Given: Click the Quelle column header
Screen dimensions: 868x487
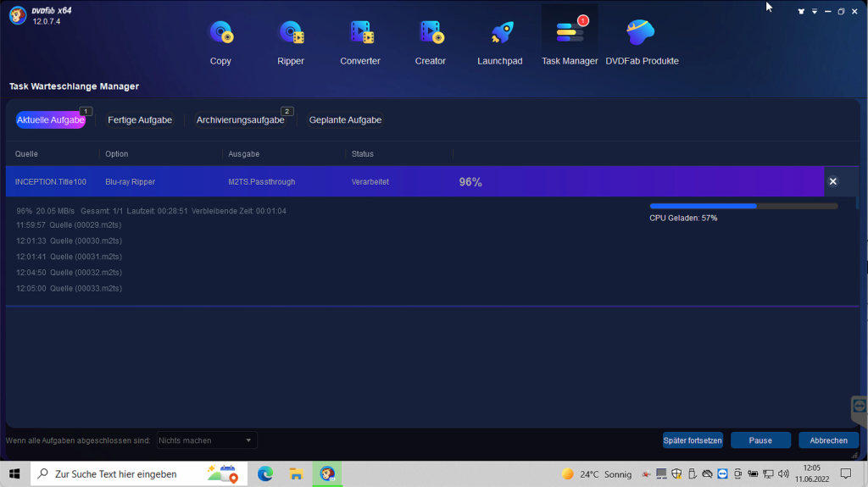Looking at the screenshot, I should [26, 154].
